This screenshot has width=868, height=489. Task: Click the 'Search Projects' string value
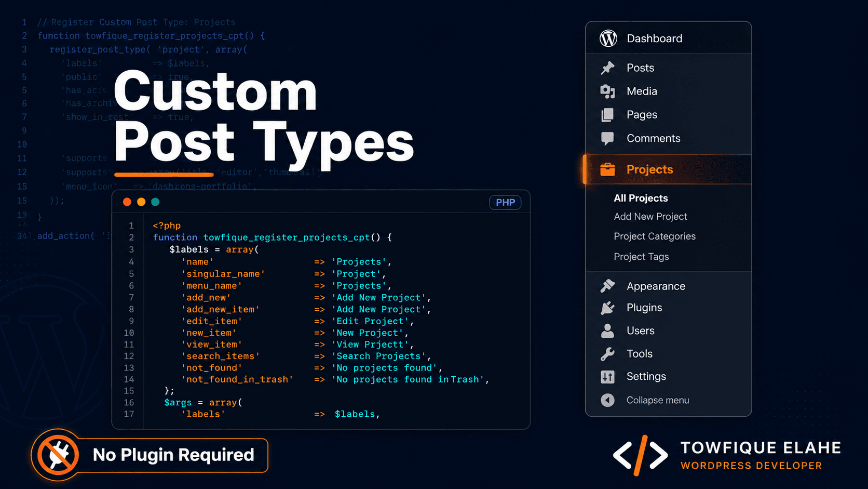[x=378, y=356]
